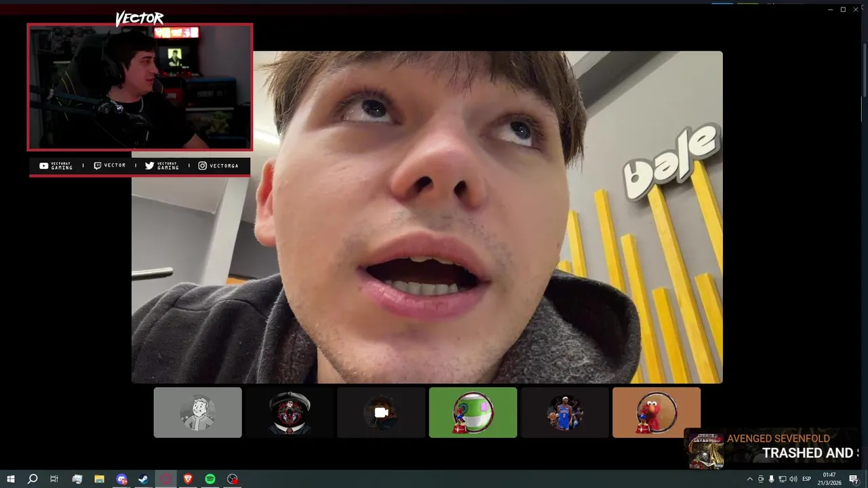868x488 pixels.
Task: Select the green participant tile
Action: click(x=473, y=412)
